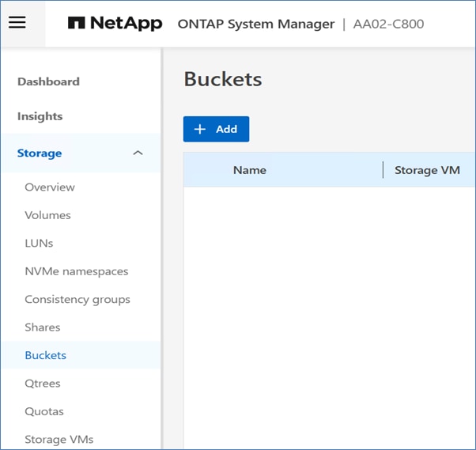Open the Dashboard page
Viewport: 476px width, 450px height.
point(48,81)
